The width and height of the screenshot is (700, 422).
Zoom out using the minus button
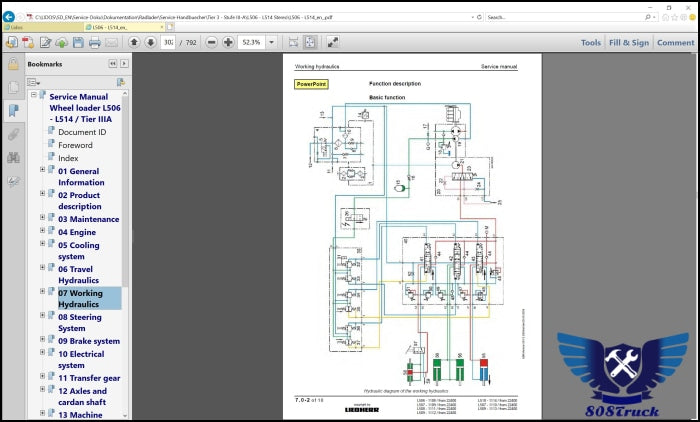click(x=211, y=42)
